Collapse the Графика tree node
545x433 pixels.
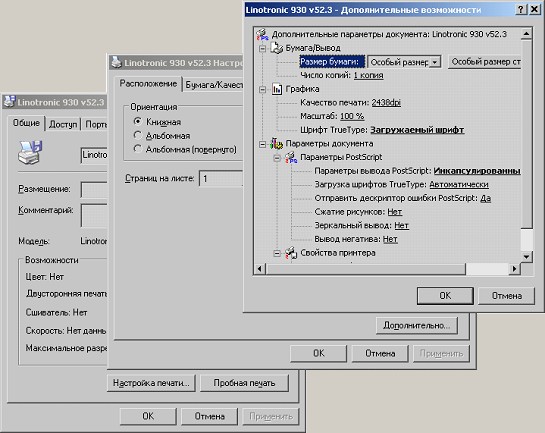(x=263, y=90)
